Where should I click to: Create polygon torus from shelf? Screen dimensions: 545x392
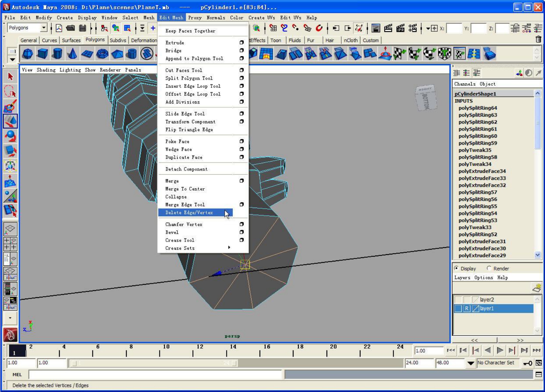[102, 54]
